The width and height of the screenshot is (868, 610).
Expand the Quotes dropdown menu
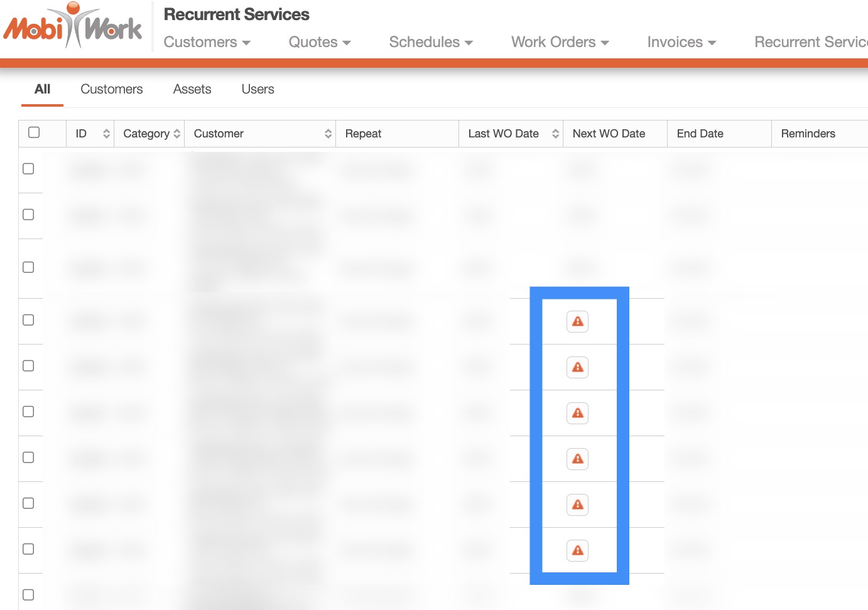point(319,42)
